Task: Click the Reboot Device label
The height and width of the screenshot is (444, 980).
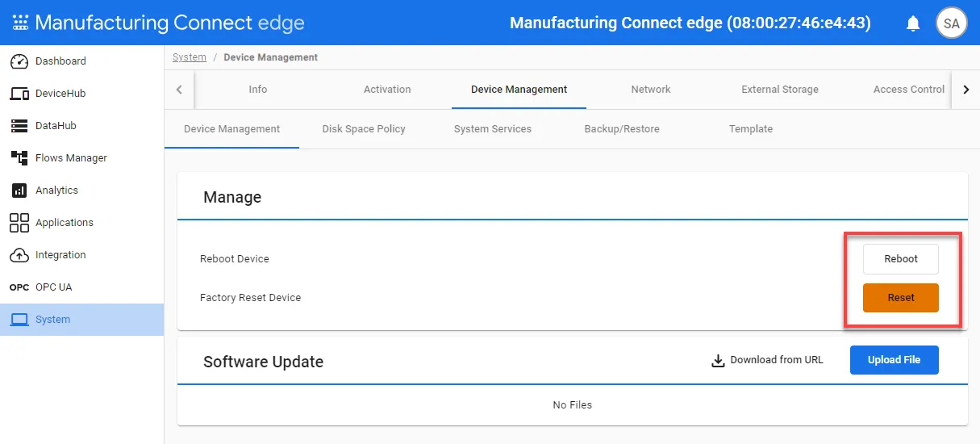Action: (235, 259)
